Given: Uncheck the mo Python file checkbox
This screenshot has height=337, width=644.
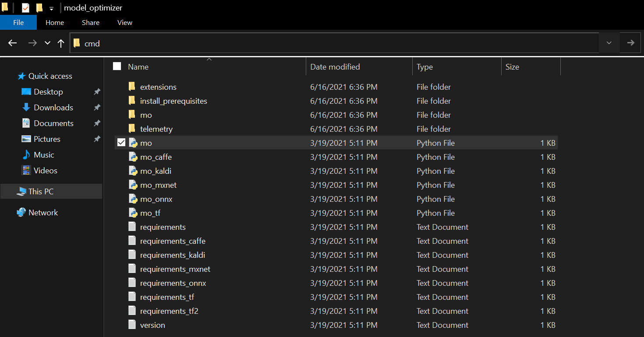Looking at the screenshot, I should pos(121,143).
